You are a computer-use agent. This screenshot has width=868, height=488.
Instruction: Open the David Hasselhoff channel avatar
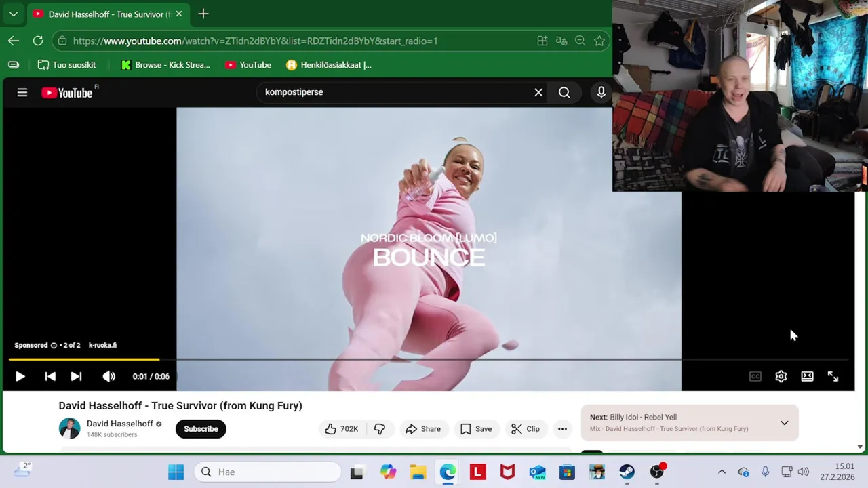(69, 428)
